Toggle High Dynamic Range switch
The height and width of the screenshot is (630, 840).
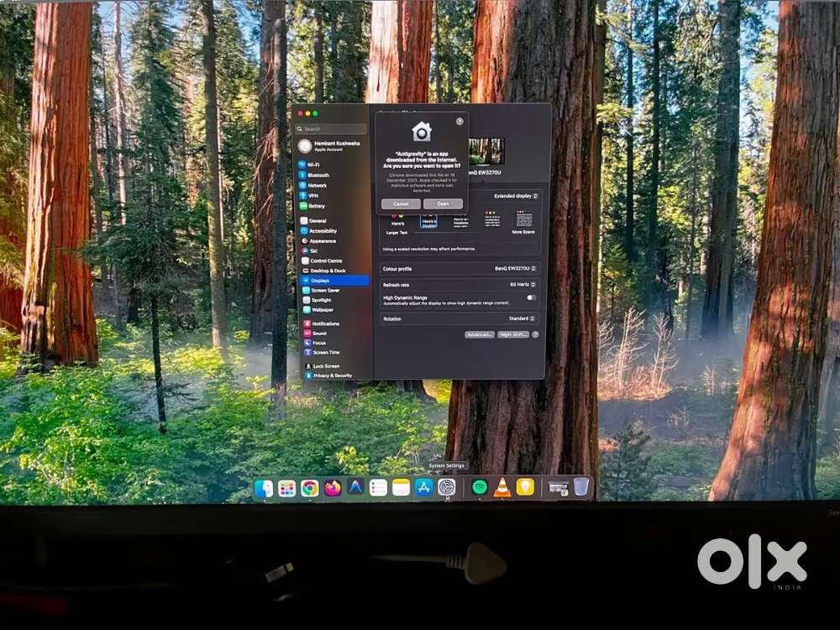[531, 298]
